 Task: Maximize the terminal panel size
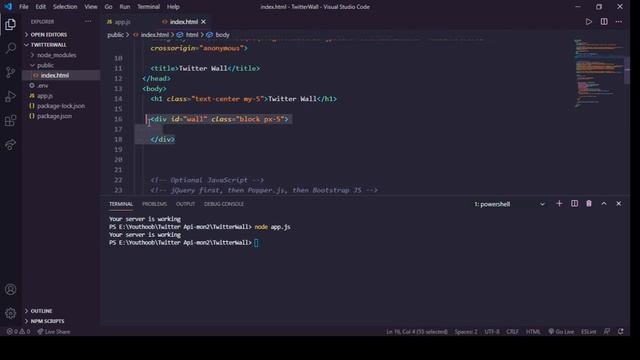(x=604, y=204)
